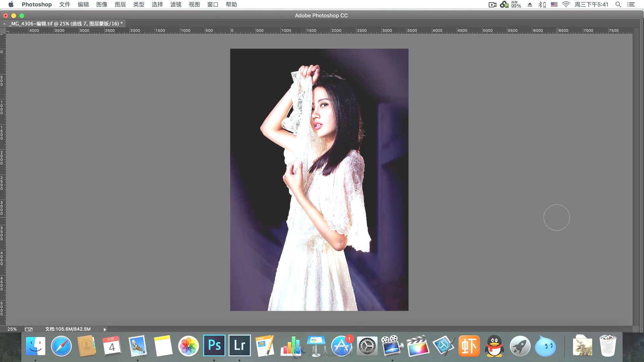644x362 pixels.
Task: Open Spotlight search magnifier
Action: (x=618, y=4)
